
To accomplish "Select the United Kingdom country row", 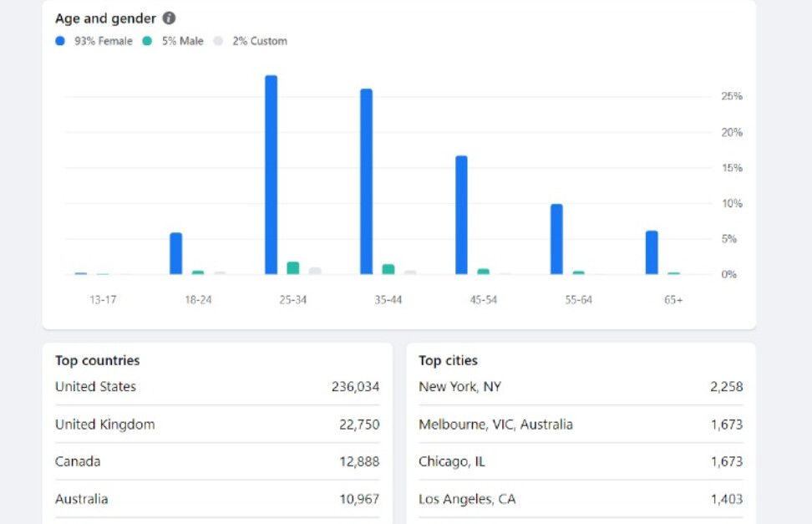I will tap(217, 425).
